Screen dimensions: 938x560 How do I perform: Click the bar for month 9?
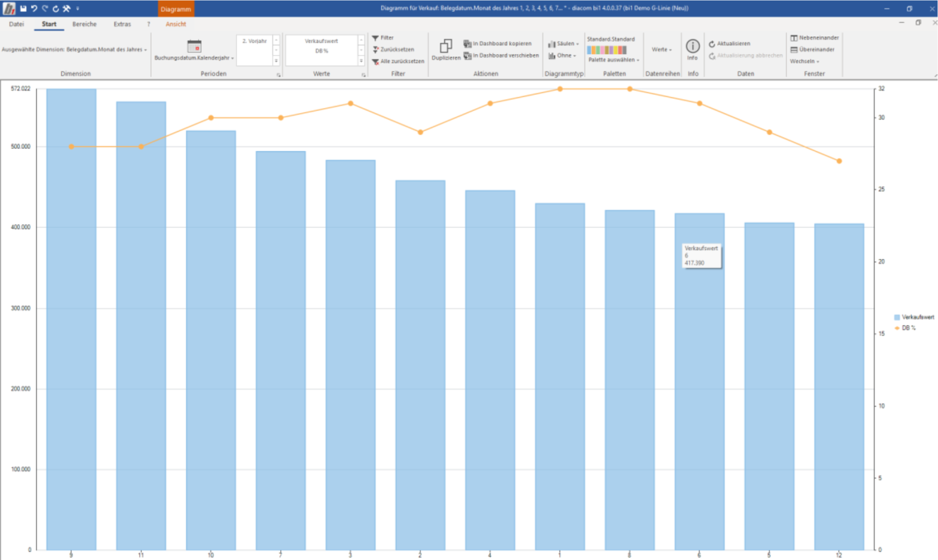click(x=71, y=319)
